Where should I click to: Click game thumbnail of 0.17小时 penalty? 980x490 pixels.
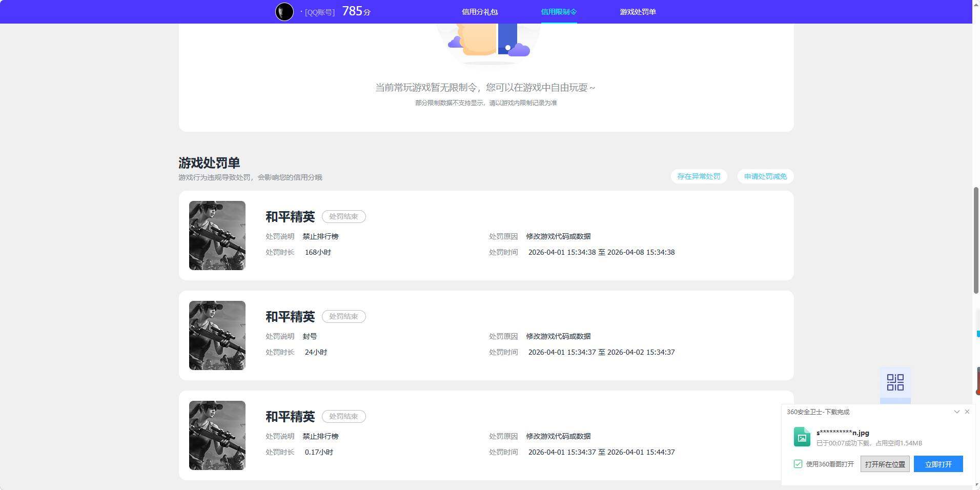[x=217, y=435]
